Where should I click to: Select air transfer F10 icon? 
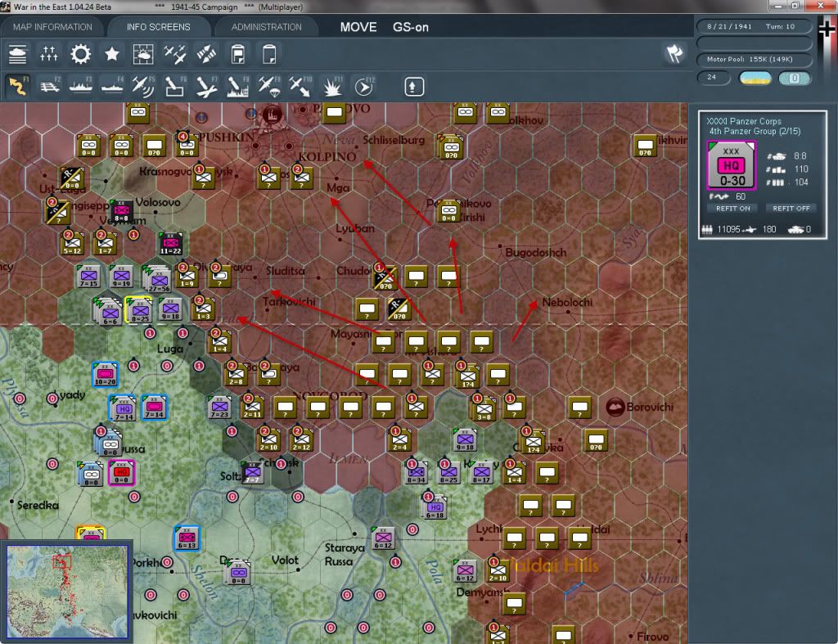[300, 86]
